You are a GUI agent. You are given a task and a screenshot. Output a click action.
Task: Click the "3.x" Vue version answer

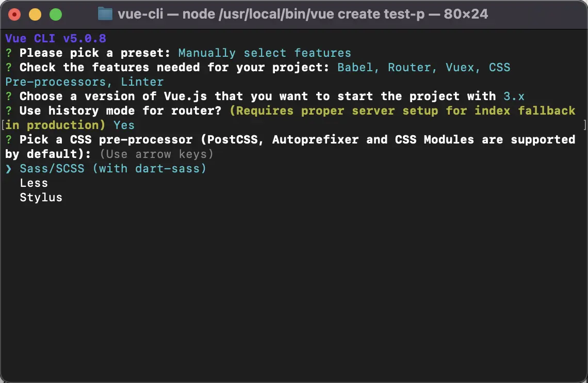(x=514, y=97)
